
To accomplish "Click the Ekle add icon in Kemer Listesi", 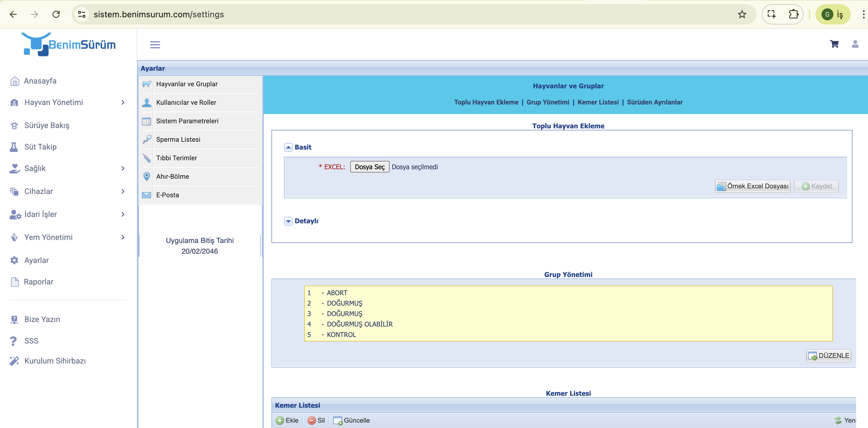I will coord(280,420).
